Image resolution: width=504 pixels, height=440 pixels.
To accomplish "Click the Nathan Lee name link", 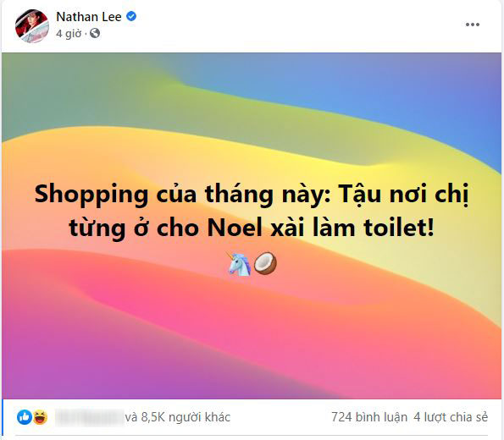I will (x=89, y=17).
